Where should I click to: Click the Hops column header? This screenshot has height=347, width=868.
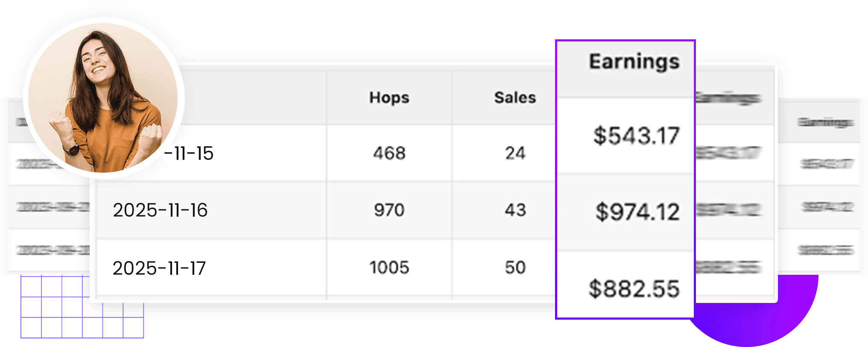pyautogui.click(x=389, y=97)
